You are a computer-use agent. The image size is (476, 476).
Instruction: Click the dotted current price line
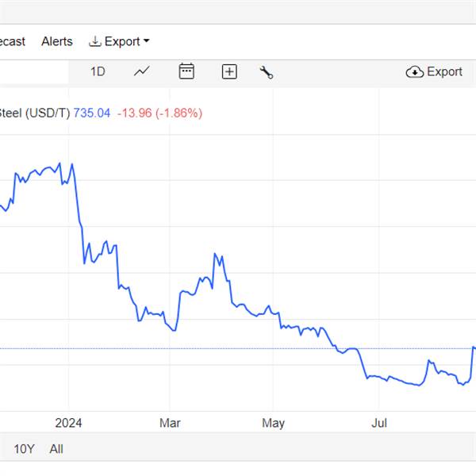[x=236, y=348]
